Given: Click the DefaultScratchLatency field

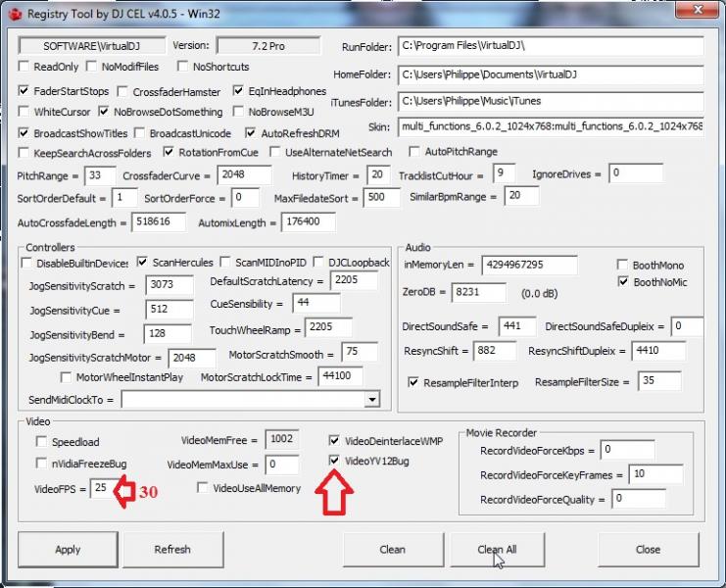Looking at the screenshot, I should tap(355, 280).
